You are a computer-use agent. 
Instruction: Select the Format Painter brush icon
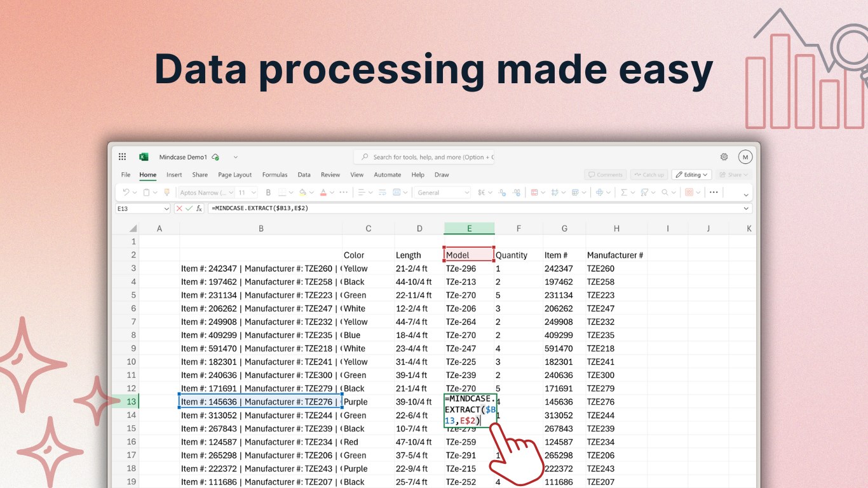coord(167,193)
